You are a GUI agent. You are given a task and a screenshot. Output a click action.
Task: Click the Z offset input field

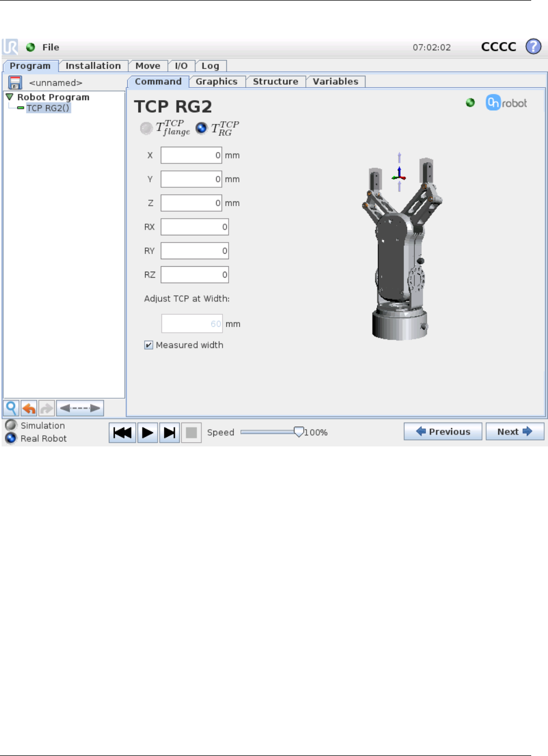pyautogui.click(x=191, y=203)
